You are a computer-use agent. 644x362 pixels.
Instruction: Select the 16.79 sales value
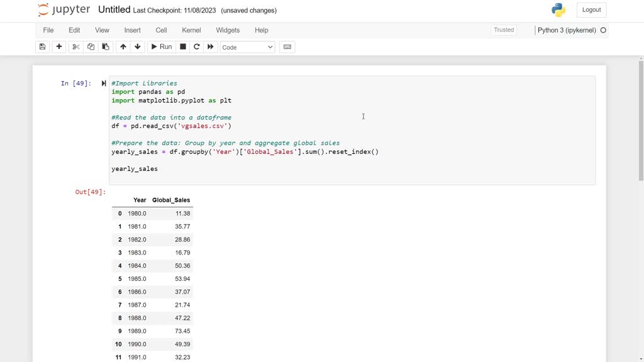pos(183,253)
